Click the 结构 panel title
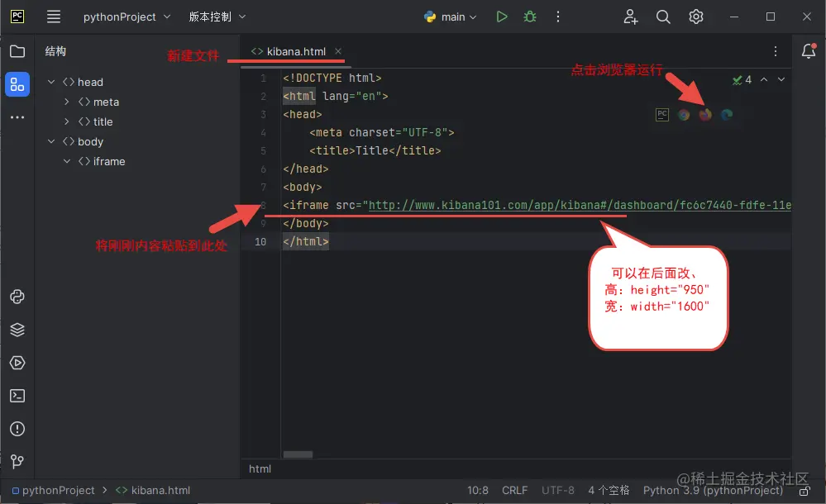This screenshot has width=826, height=504. click(55, 51)
